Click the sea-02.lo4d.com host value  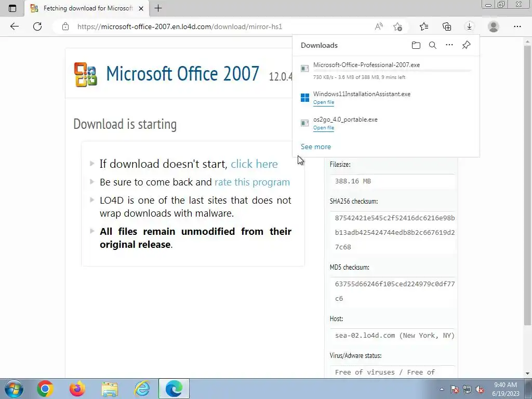[x=395, y=336]
